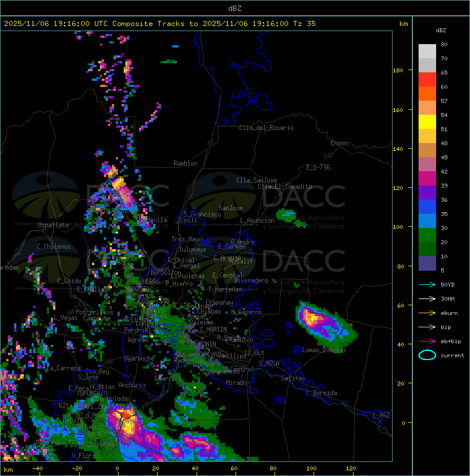Click the 'La_Carrera' map label
Viewport: 470px width, 476px height.
(x=63, y=368)
